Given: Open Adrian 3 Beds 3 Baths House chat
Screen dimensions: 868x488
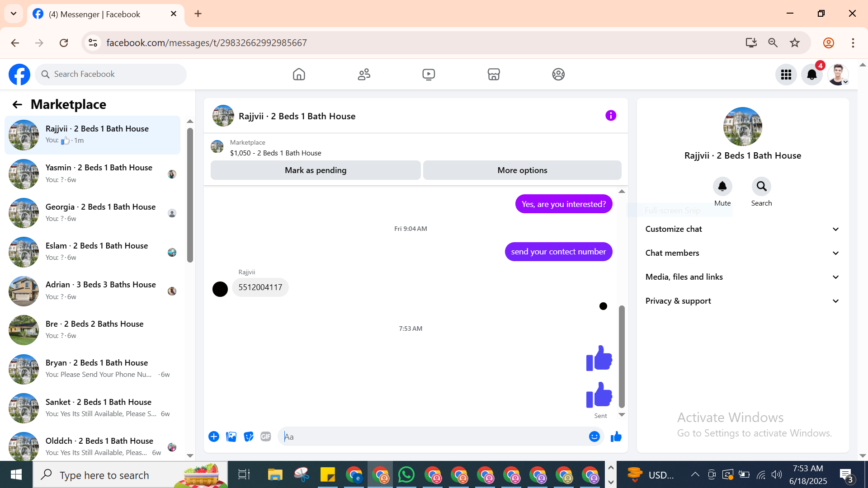Looking at the screenshot, I should [92, 291].
